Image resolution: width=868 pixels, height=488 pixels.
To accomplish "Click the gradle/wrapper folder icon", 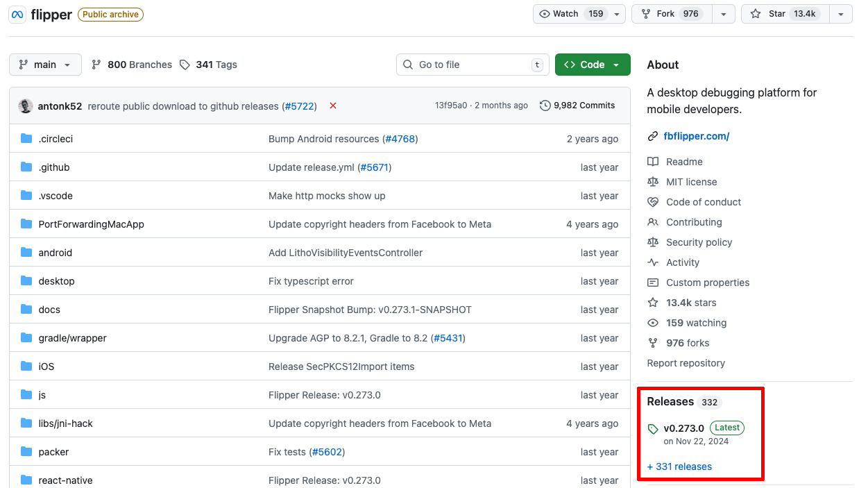I will 26,338.
